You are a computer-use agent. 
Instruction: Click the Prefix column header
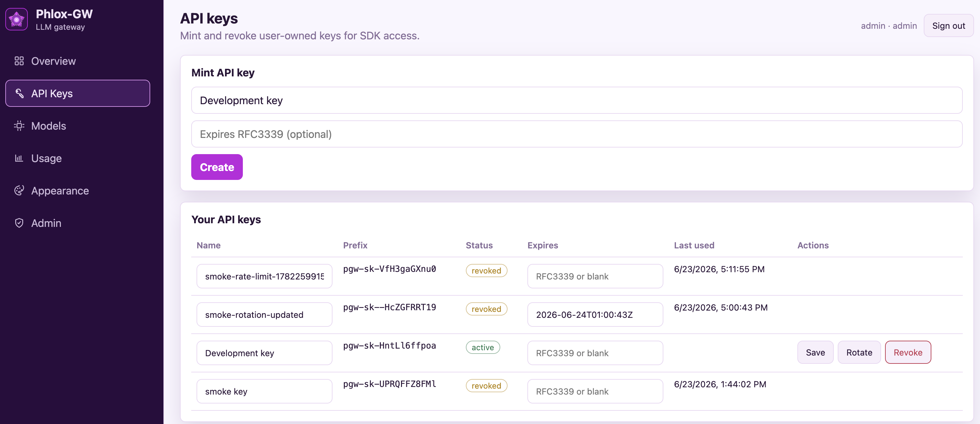[x=355, y=245]
